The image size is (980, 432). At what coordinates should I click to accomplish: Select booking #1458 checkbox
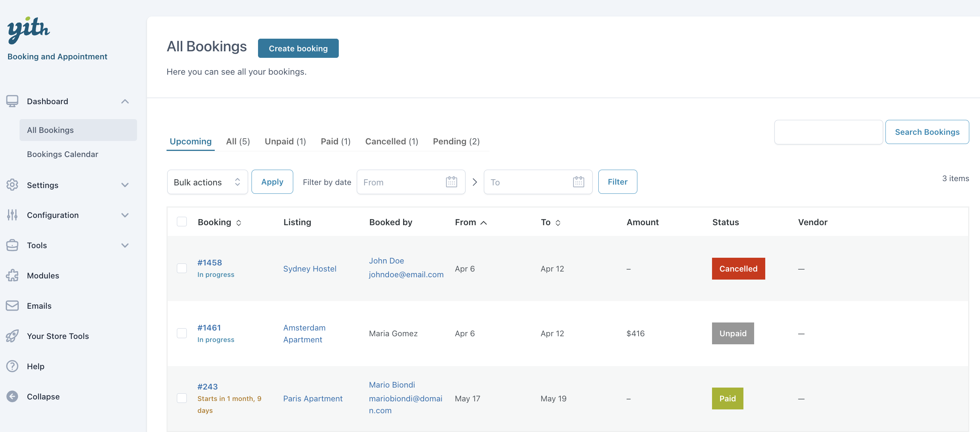click(182, 268)
